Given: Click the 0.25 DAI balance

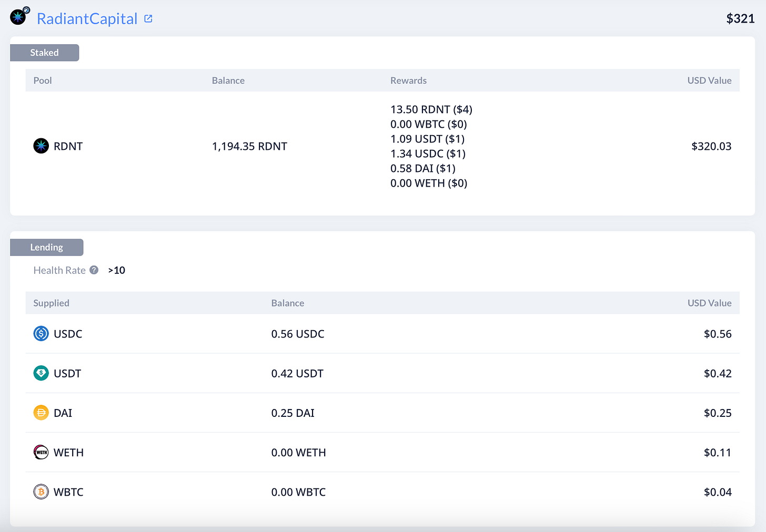Looking at the screenshot, I should (293, 413).
